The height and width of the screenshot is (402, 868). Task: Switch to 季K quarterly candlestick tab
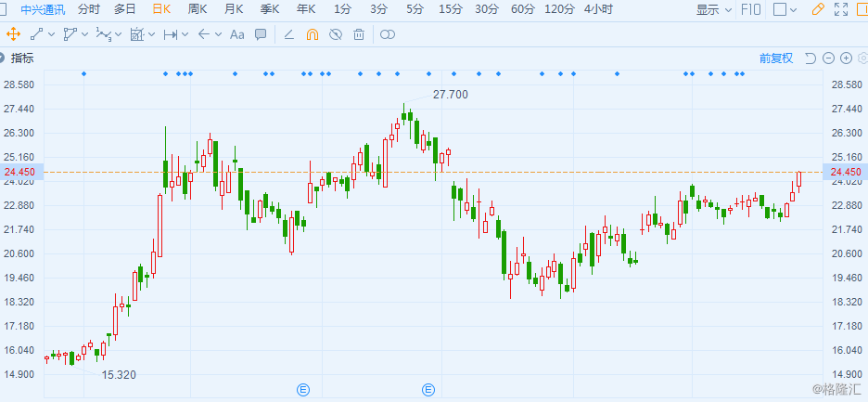point(270,9)
